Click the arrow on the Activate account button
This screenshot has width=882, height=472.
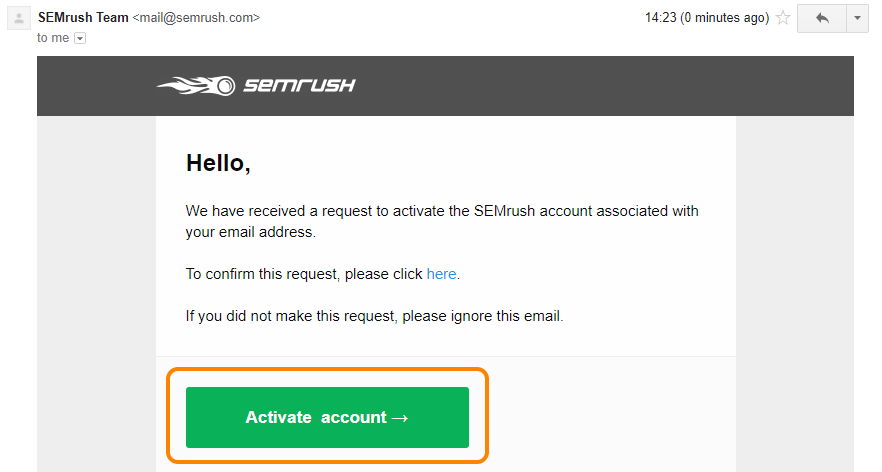(x=399, y=418)
